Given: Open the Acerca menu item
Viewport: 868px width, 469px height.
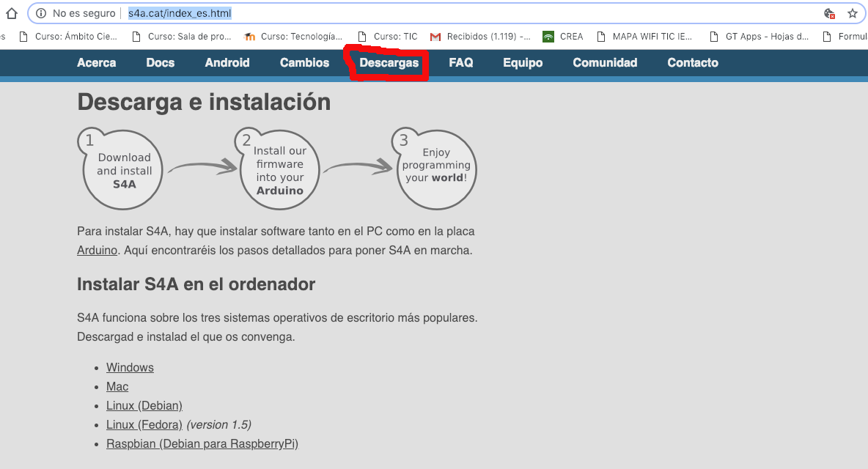Looking at the screenshot, I should [96, 62].
